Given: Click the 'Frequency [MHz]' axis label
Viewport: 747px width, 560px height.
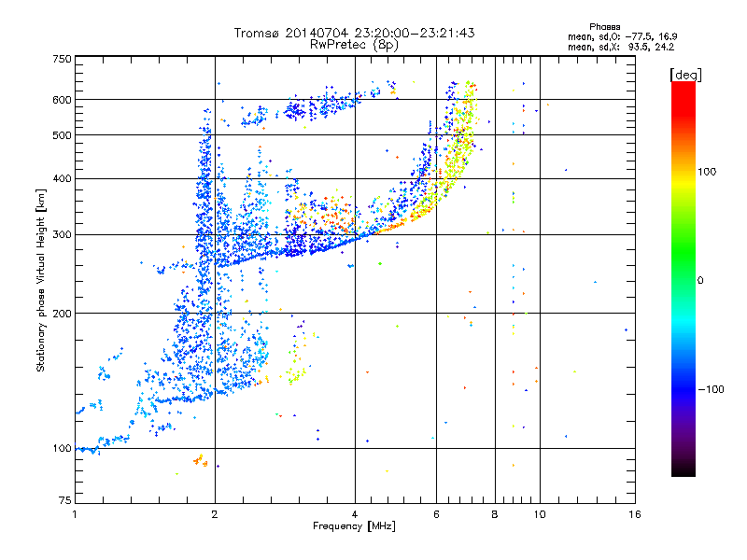Looking at the screenshot, I should pyautogui.click(x=354, y=526).
